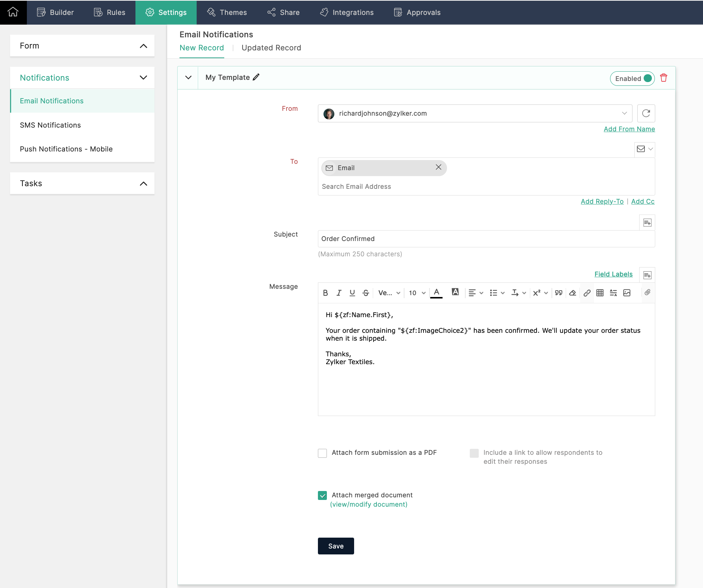703x588 pixels.
Task: Open SMS Notifications
Action: pos(50,125)
